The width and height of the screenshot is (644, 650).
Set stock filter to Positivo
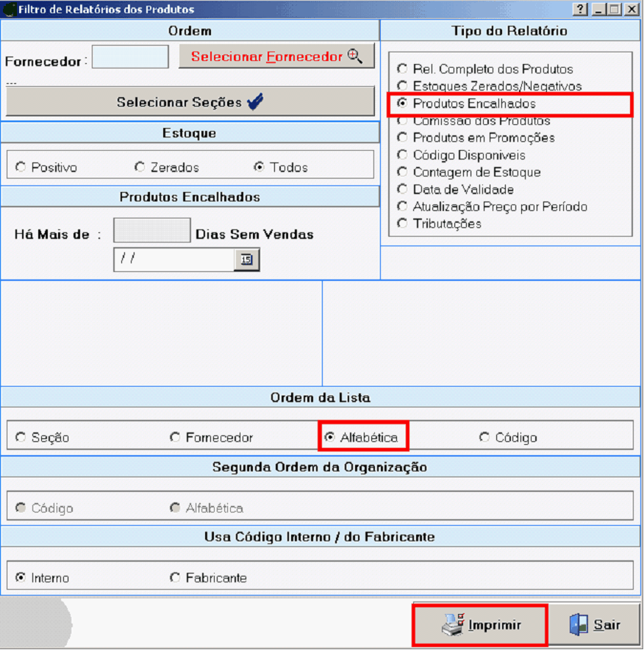click(21, 168)
